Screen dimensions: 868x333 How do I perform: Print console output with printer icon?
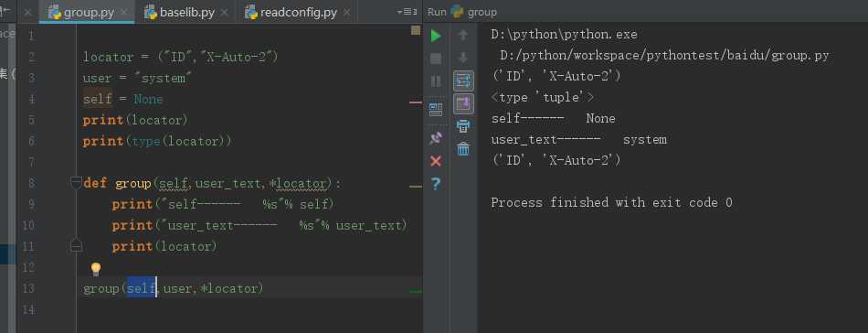(463, 126)
